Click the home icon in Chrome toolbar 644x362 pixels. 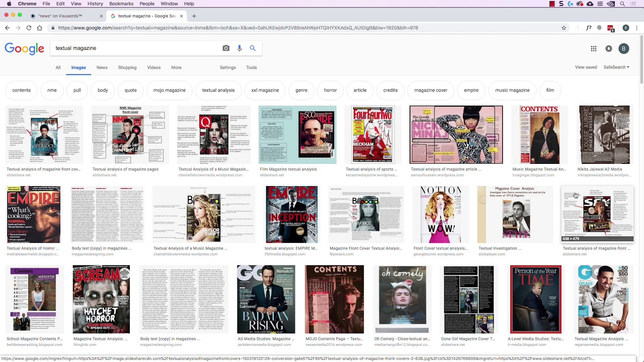[40, 28]
